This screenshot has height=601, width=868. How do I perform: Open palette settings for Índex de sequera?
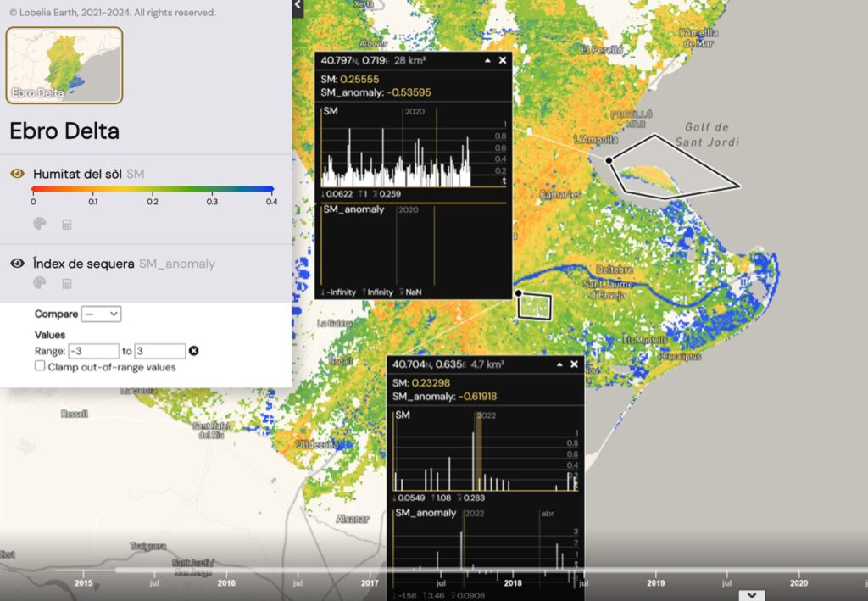[40, 283]
